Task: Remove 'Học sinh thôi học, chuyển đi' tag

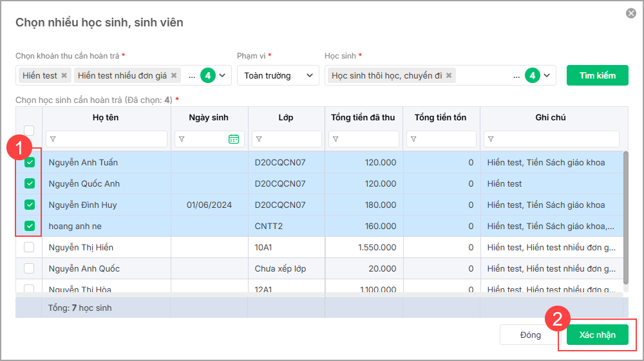Action: [x=449, y=75]
